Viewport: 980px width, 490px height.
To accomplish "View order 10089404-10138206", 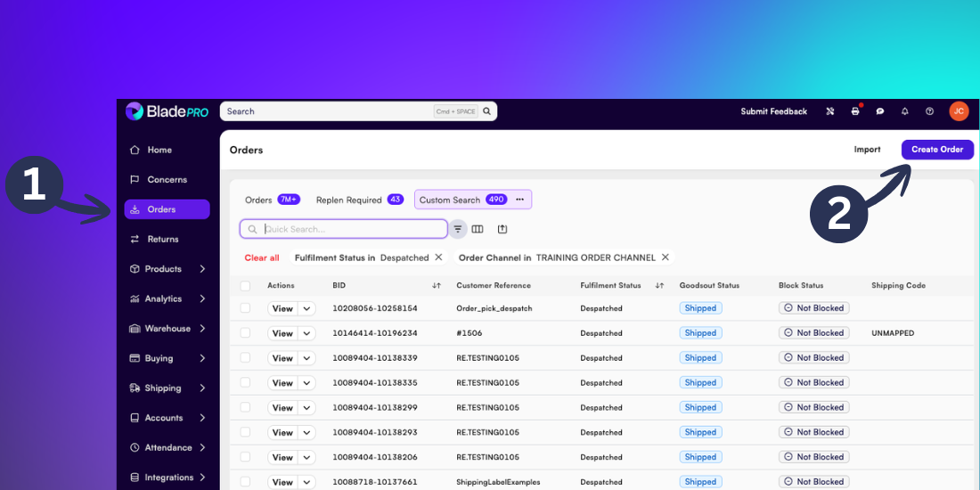I will [x=283, y=457].
